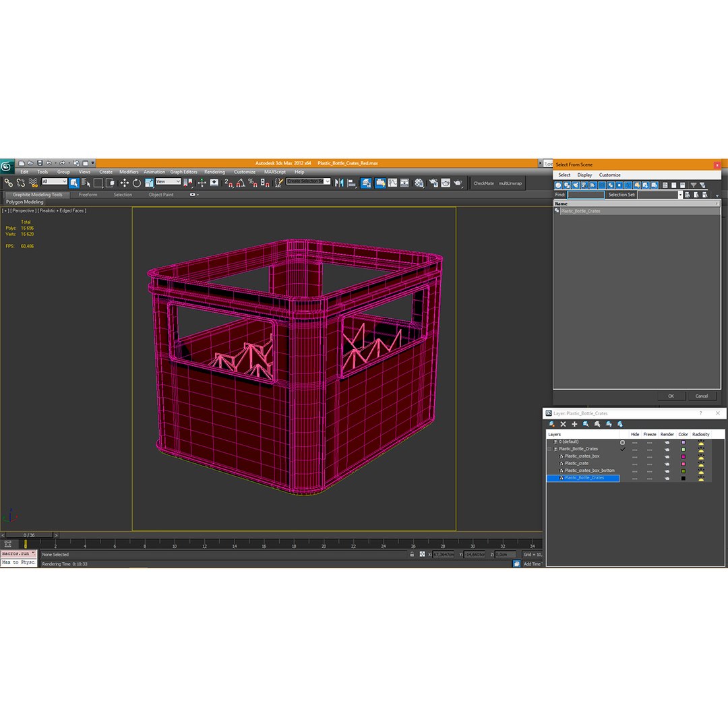Toggle the Spinner Snap button
Viewport: 728px width, 728px height.
pyautogui.click(x=265, y=183)
